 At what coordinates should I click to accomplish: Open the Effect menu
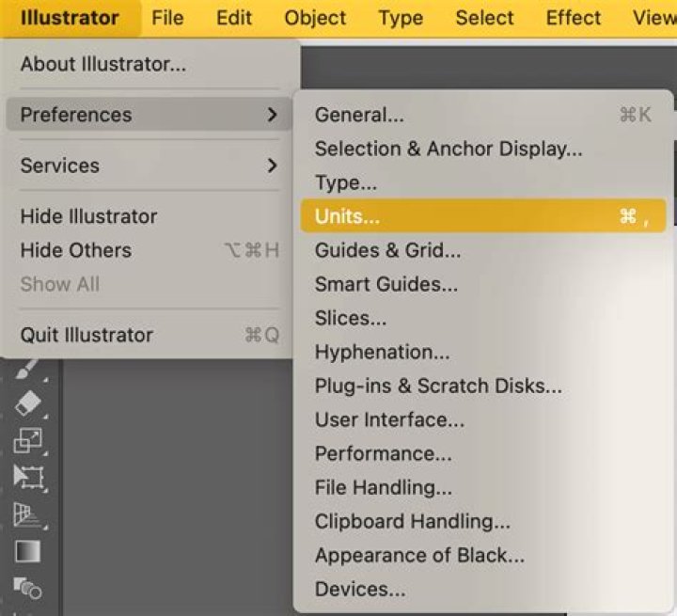(x=574, y=18)
